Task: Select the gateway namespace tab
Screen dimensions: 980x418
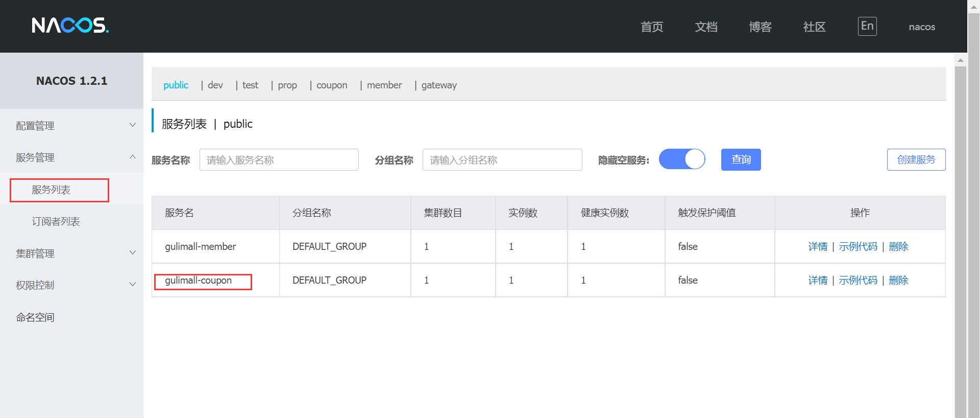Action: click(x=439, y=85)
